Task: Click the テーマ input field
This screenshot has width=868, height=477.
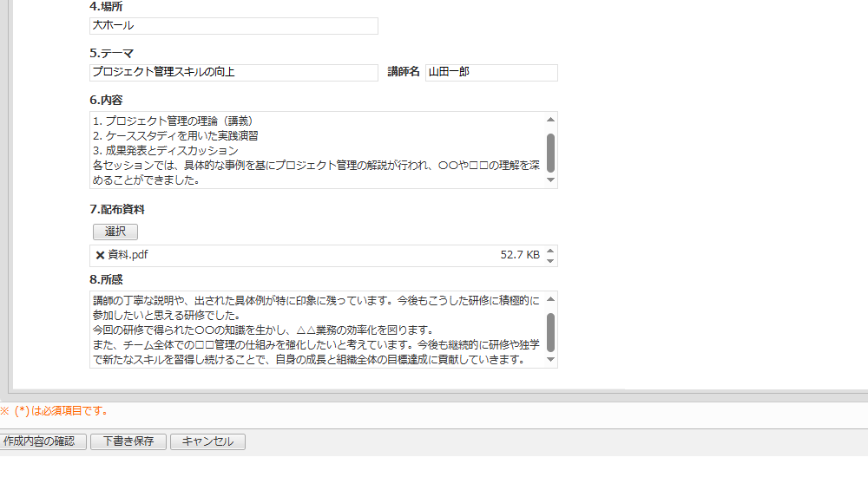Action: (233, 73)
